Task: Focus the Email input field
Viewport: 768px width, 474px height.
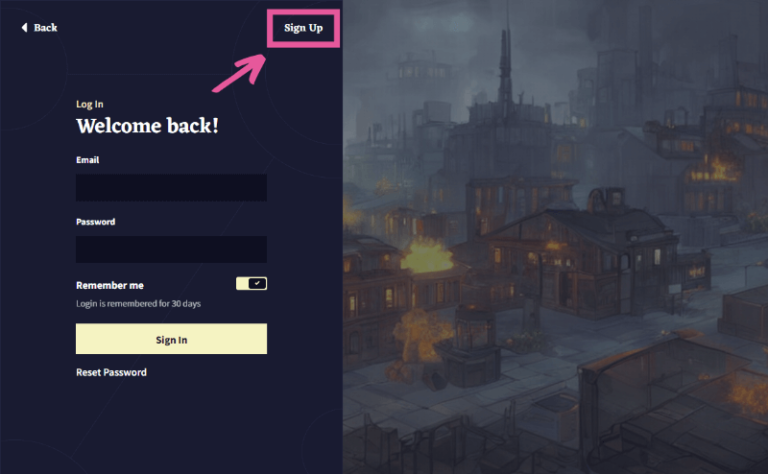Action: tap(171, 188)
